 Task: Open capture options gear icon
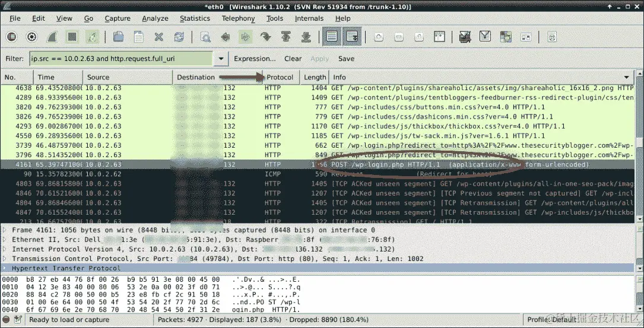point(31,37)
